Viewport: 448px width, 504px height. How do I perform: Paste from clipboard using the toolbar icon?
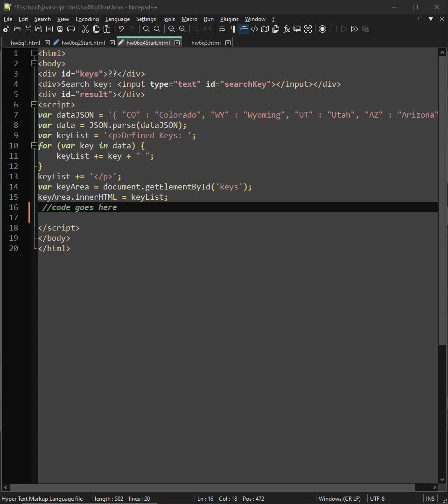click(x=106, y=29)
